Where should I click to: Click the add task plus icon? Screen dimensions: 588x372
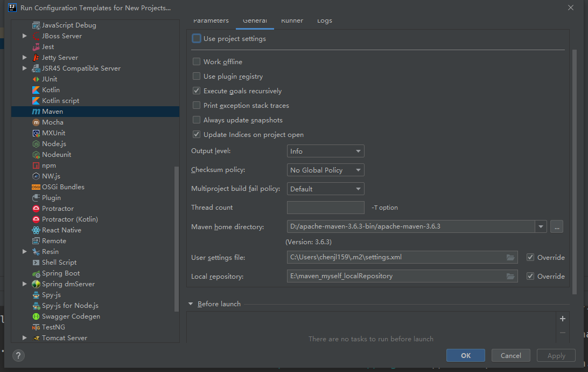click(563, 319)
